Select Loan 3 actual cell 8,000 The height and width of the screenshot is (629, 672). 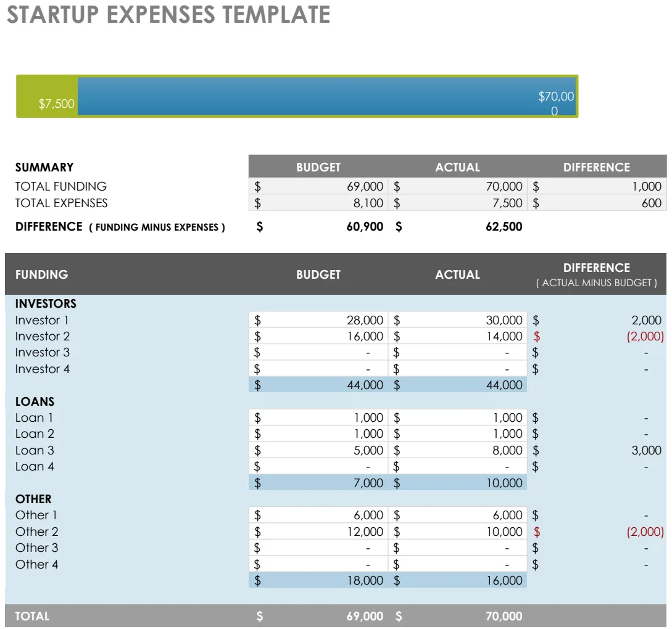tap(458, 450)
